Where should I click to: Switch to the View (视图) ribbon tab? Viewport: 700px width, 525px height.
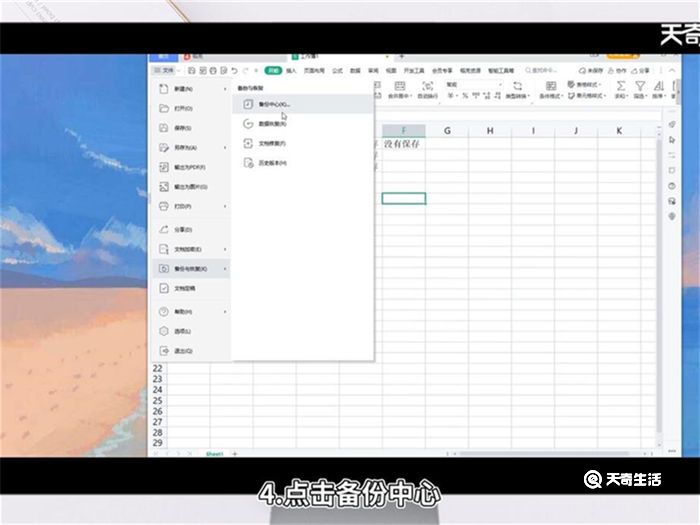click(391, 71)
